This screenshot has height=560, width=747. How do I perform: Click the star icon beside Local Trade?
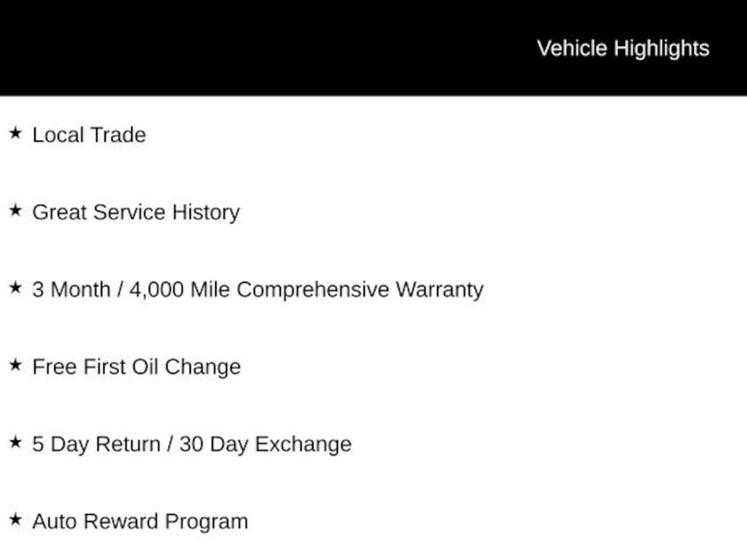point(15,133)
